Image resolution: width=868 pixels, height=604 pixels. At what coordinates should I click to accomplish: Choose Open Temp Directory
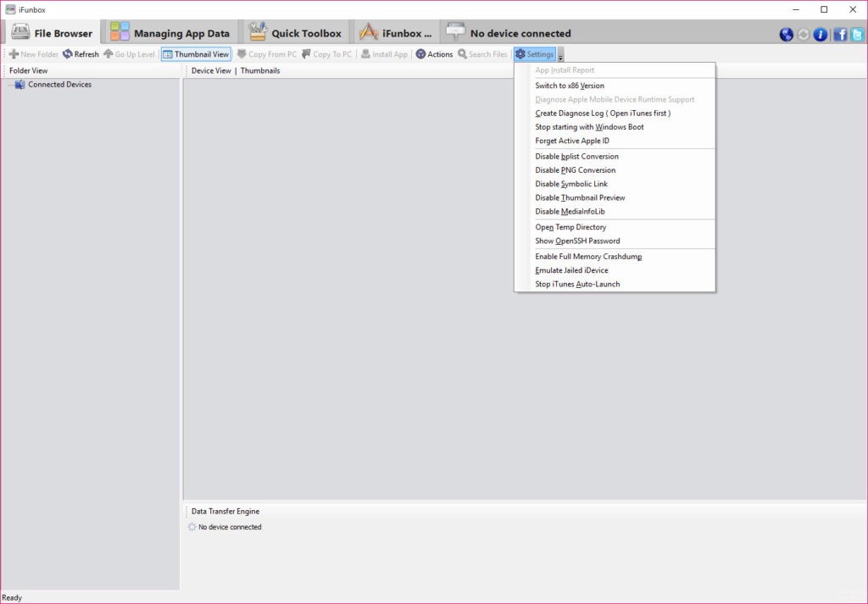tap(615, 227)
